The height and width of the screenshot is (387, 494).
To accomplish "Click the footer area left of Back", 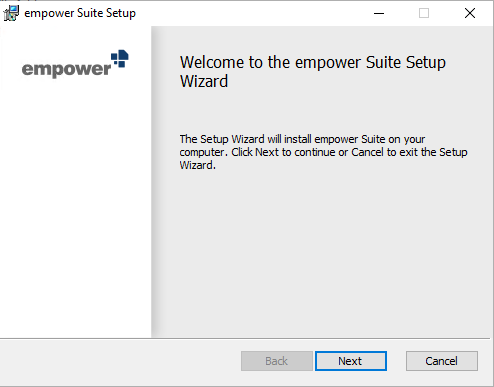I will [x=120, y=362].
